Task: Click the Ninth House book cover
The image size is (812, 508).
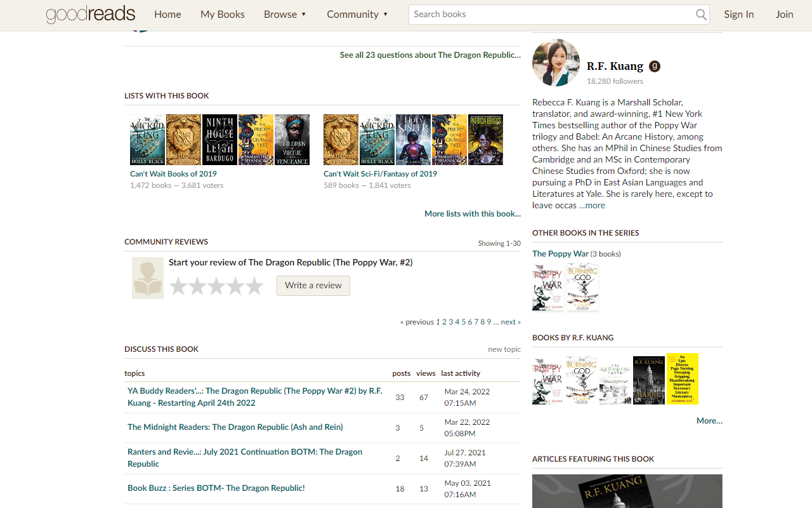Action: tap(219, 139)
